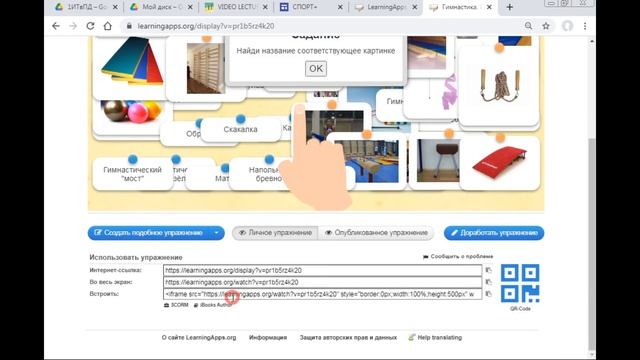Close the Гимнастика tab
The image size is (640, 360).
click(x=489, y=7)
